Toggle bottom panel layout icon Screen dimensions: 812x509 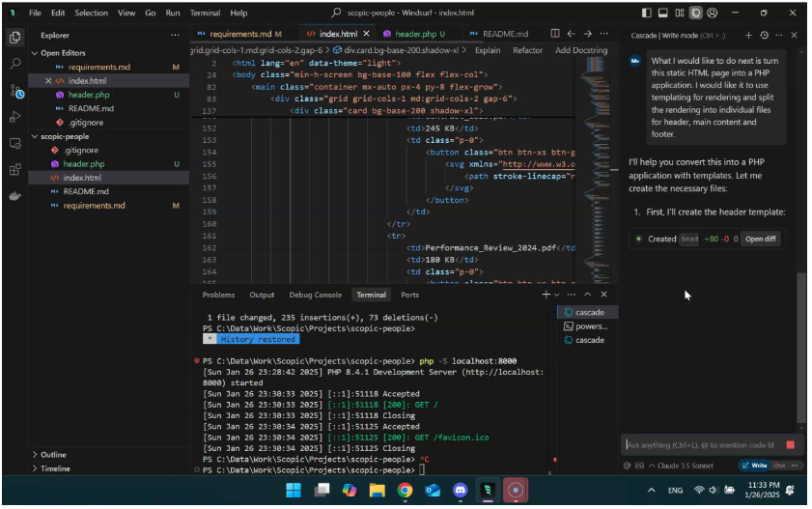(x=663, y=13)
